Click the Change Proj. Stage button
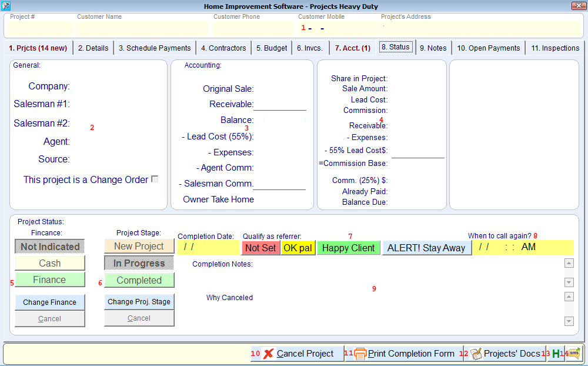The height and width of the screenshot is (366, 588). (x=139, y=302)
